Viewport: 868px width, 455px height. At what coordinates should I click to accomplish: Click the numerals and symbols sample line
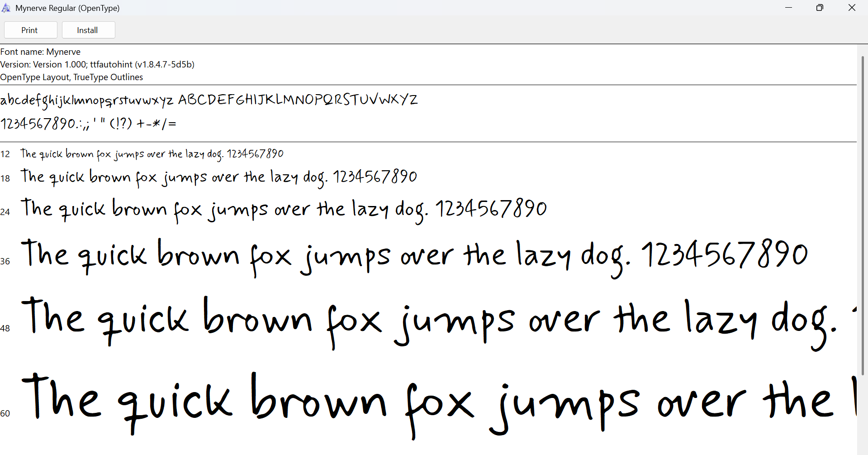pyautogui.click(x=88, y=123)
